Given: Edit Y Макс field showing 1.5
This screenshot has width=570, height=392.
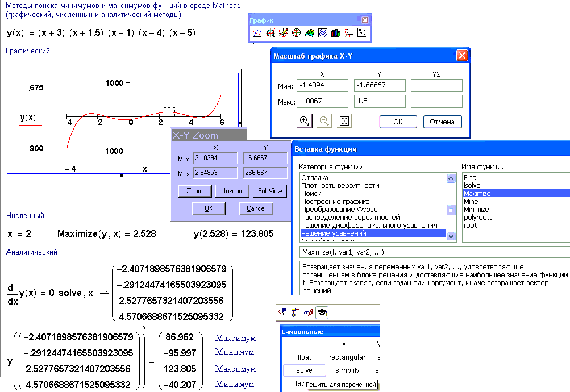Looking at the screenshot, I should [x=380, y=101].
